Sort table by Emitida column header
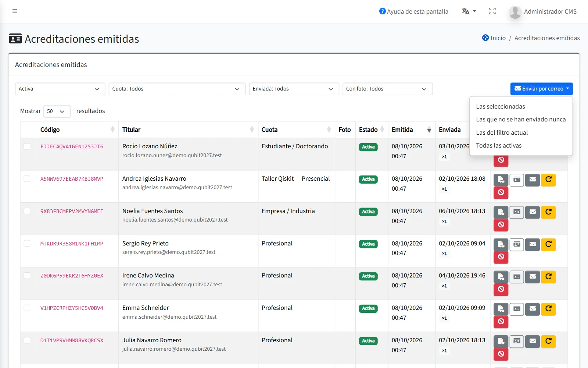This screenshot has width=588, height=368. (412, 130)
